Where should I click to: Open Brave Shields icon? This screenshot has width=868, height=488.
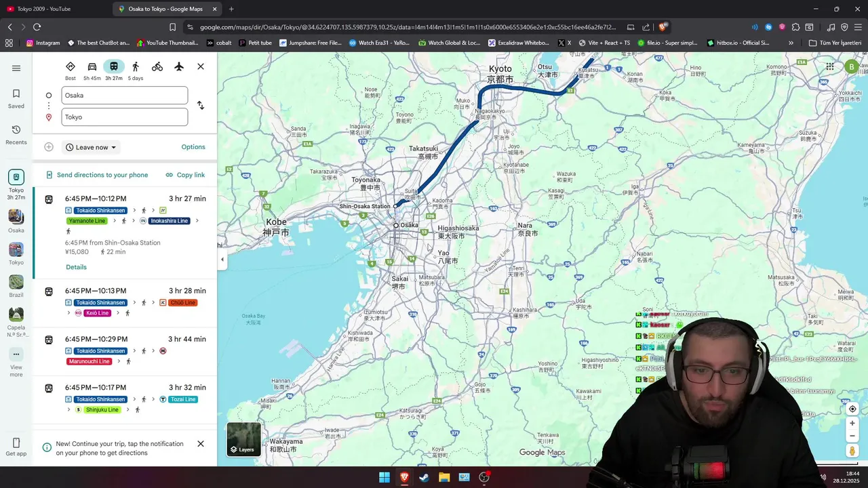point(663,26)
